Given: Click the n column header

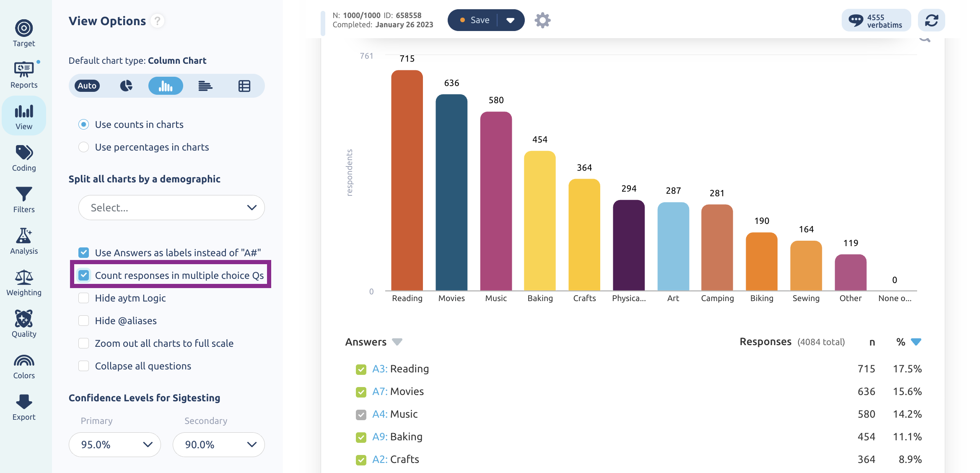Looking at the screenshot, I should coord(872,342).
